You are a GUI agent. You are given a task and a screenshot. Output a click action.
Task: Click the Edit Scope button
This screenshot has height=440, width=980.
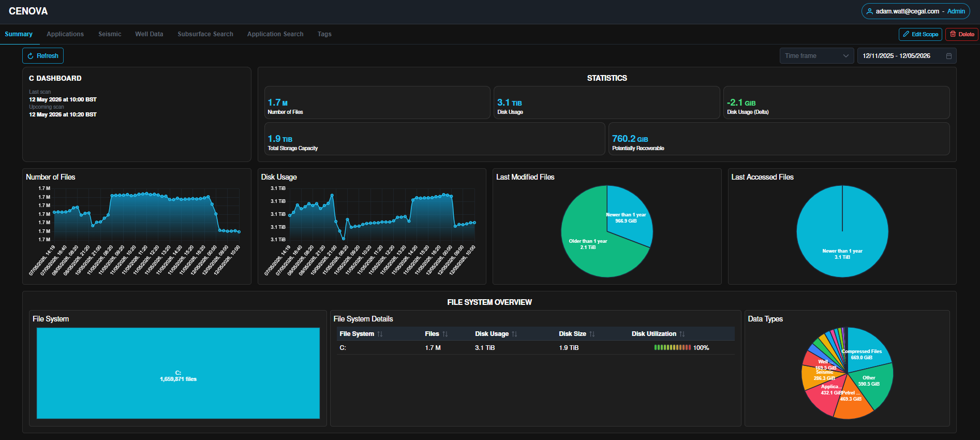click(x=920, y=34)
